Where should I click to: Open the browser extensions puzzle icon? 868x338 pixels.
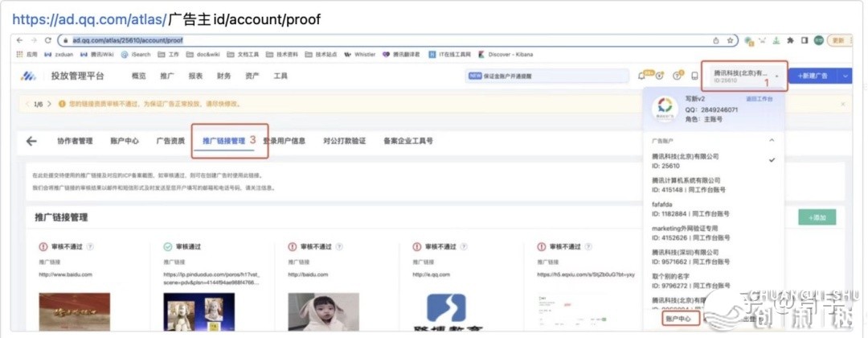[x=791, y=40]
